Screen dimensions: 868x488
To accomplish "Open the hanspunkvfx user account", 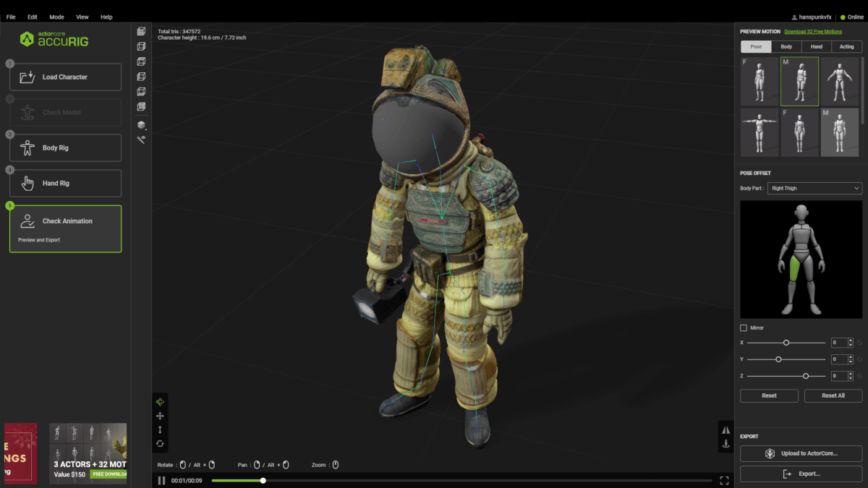I will coord(812,17).
